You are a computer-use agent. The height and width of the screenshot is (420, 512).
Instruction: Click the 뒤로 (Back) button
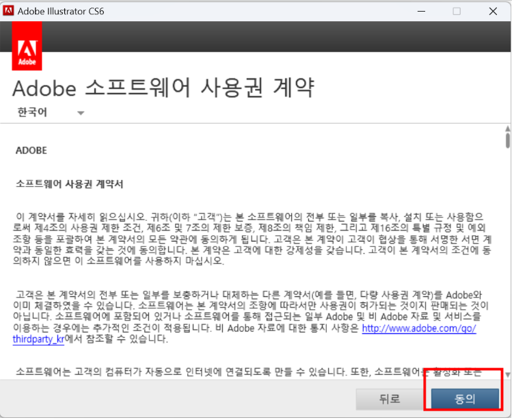point(390,399)
